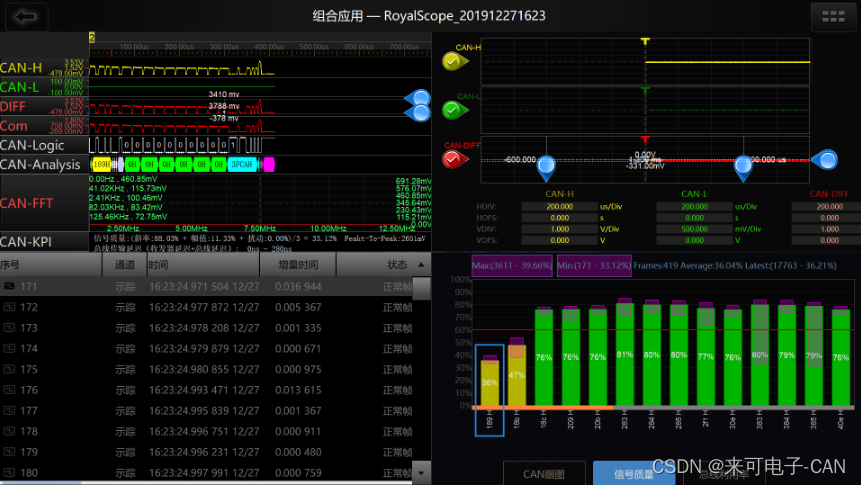
Task: Select the left blue time cursor marker
Action: coord(548,167)
